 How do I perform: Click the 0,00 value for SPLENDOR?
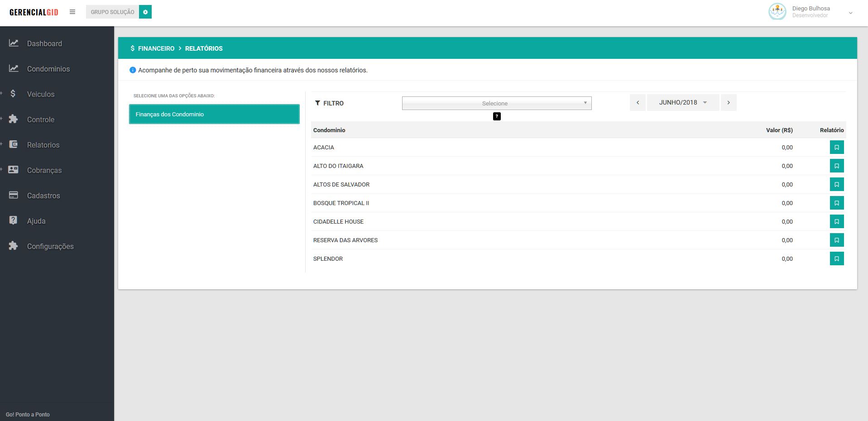tap(787, 258)
